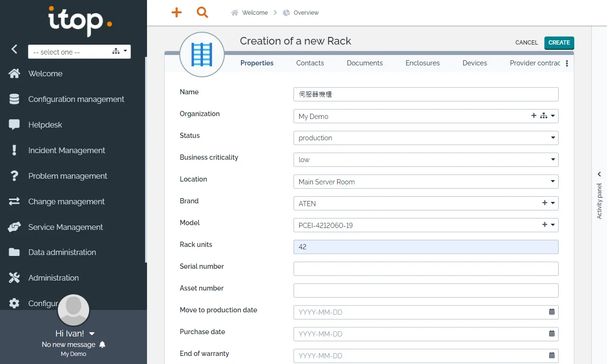The image size is (607, 364).
Task: Open the Business criticality dropdown
Action: pos(426,160)
